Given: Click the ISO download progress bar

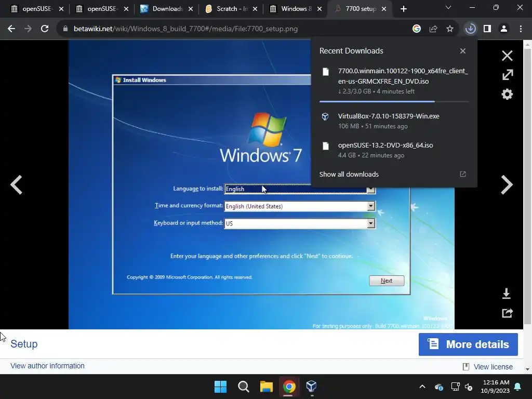Looking at the screenshot, I should click(x=394, y=101).
